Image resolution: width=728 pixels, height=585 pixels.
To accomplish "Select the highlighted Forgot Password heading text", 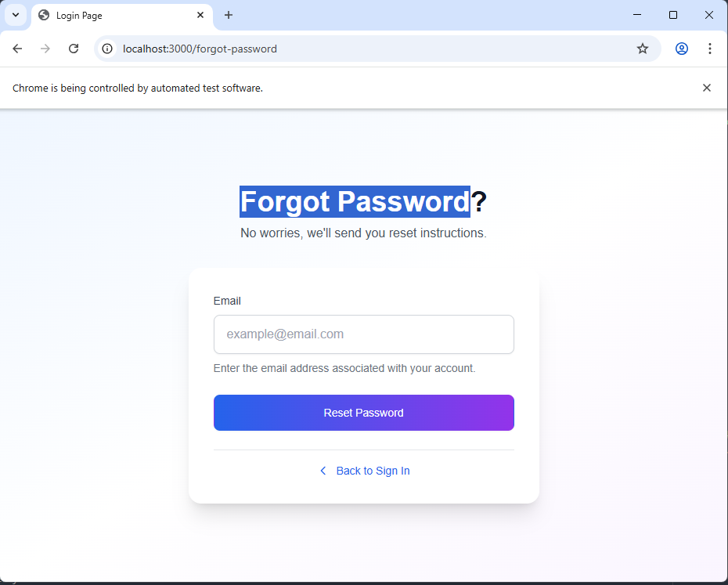I will tap(354, 201).
